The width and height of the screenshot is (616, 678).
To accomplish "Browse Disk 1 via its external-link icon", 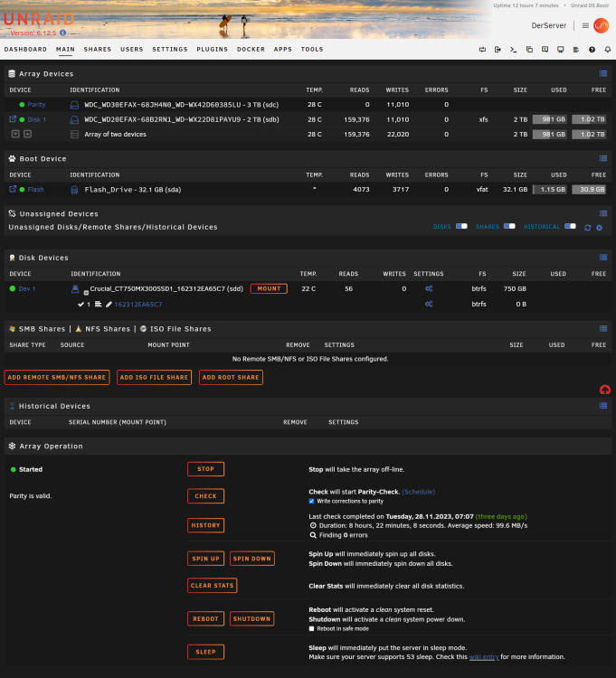I will coord(13,119).
